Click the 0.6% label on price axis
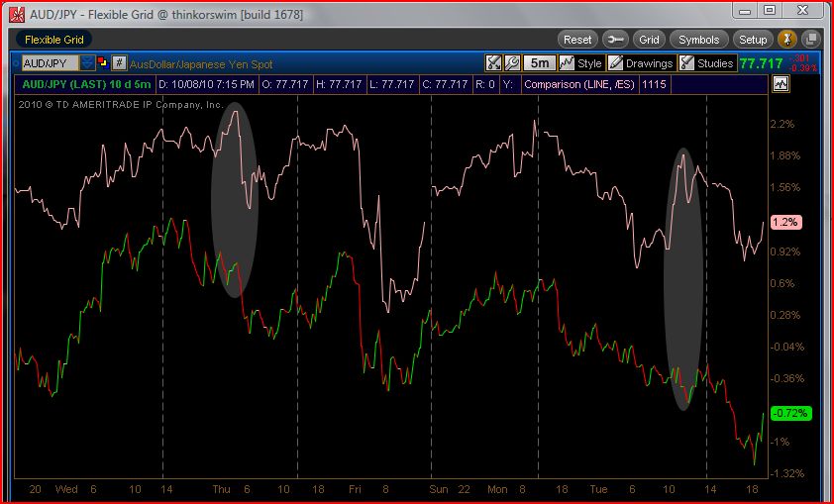The height and width of the screenshot is (504, 834). [782, 283]
